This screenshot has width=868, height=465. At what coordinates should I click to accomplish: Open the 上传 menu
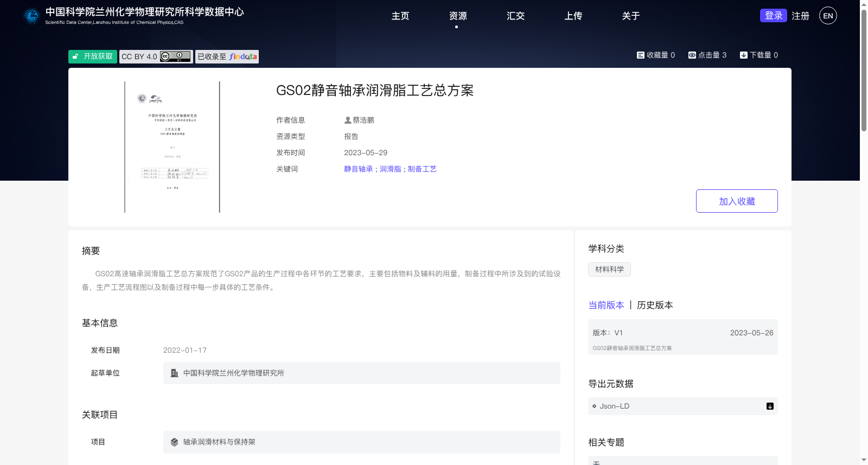(x=573, y=16)
